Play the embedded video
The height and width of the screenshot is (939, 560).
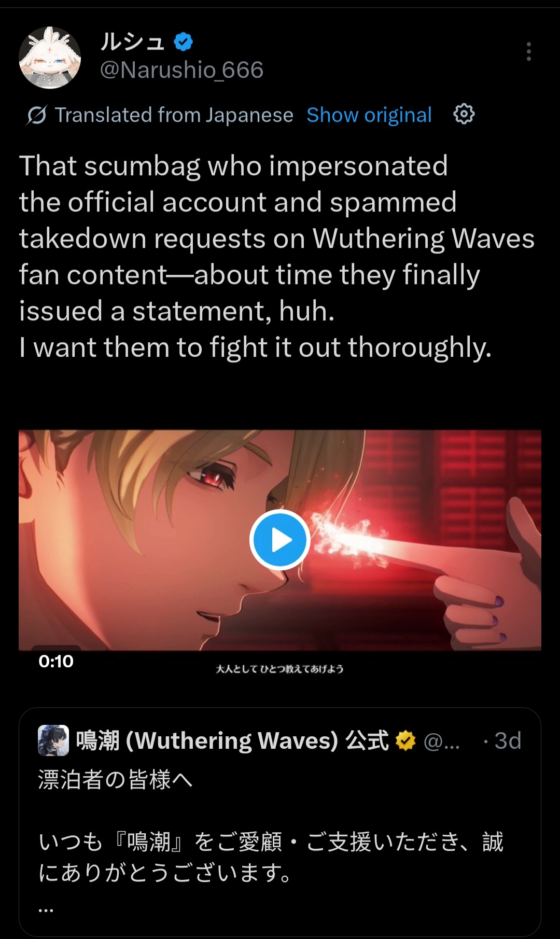[280, 540]
